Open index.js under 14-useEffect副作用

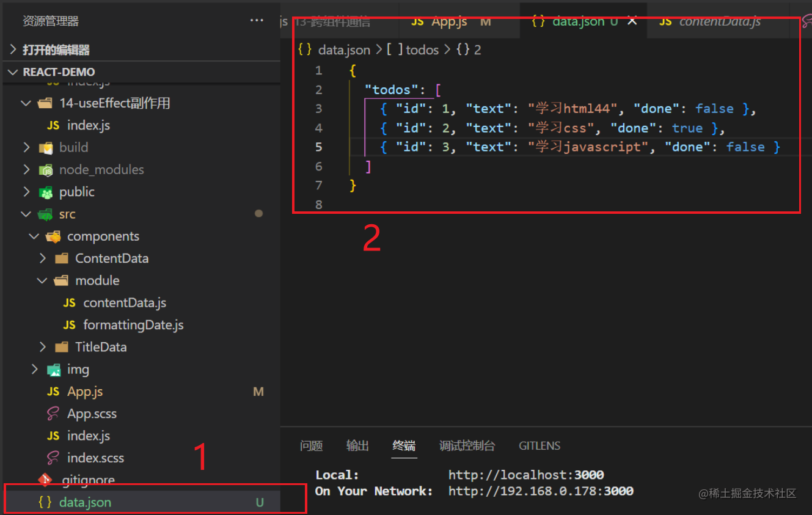[x=88, y=125]
